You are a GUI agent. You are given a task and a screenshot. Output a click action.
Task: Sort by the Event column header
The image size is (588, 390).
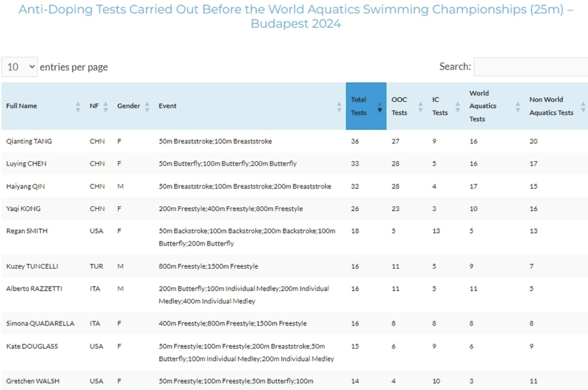tap(168, 106)
